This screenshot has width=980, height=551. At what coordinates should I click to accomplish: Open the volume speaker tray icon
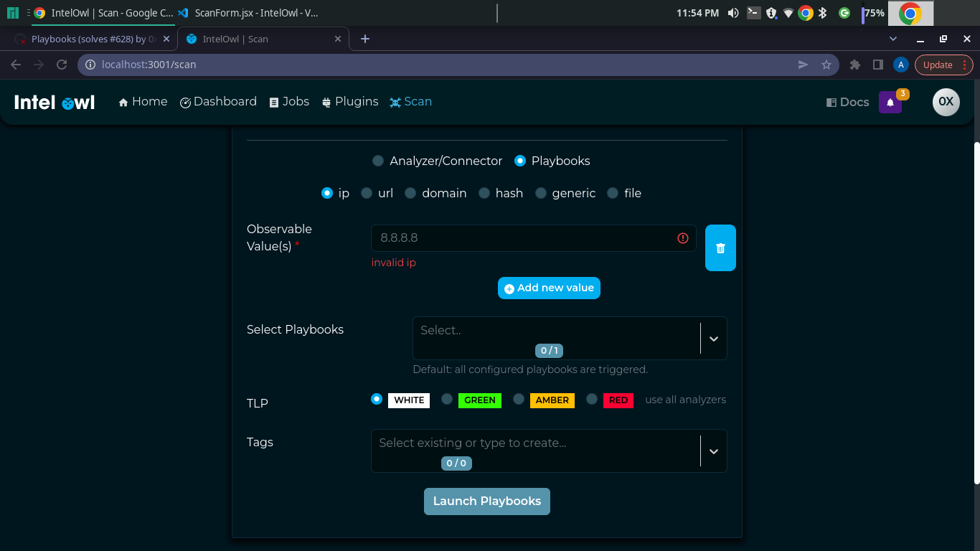tap(733, 13)
